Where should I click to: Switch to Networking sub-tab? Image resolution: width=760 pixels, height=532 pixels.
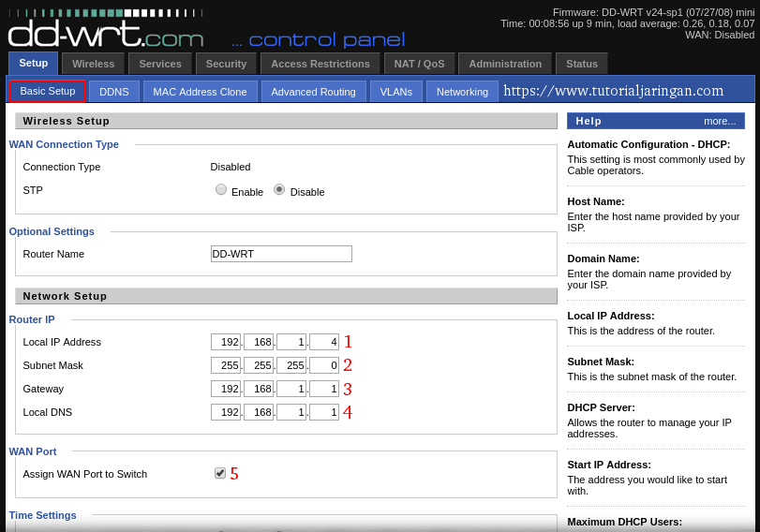(x=462, y=92)
